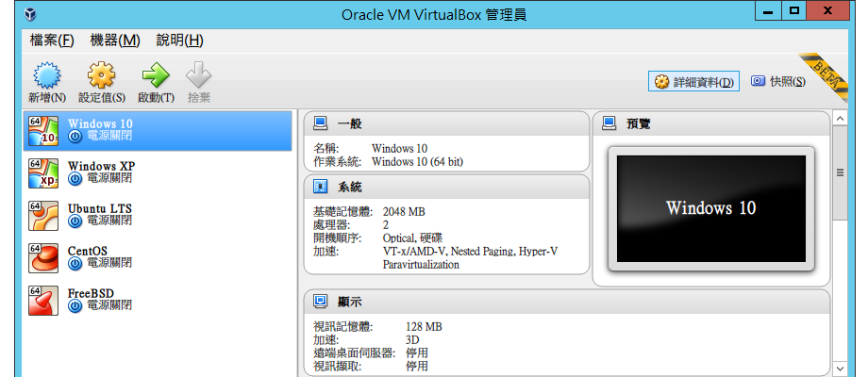
Task: Click the monitor icon of the 一般 section
Action: 320,123
